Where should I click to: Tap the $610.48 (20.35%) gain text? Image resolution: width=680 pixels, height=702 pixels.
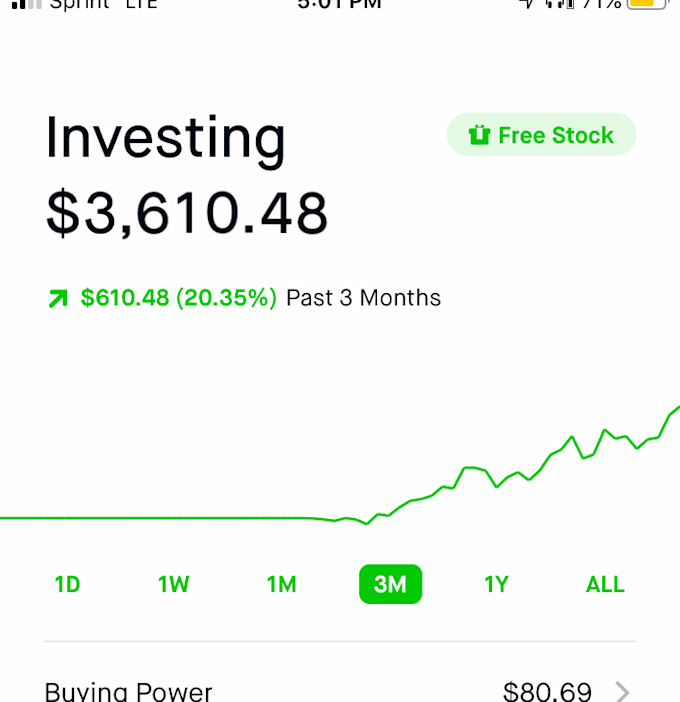[x=178, y=298]
